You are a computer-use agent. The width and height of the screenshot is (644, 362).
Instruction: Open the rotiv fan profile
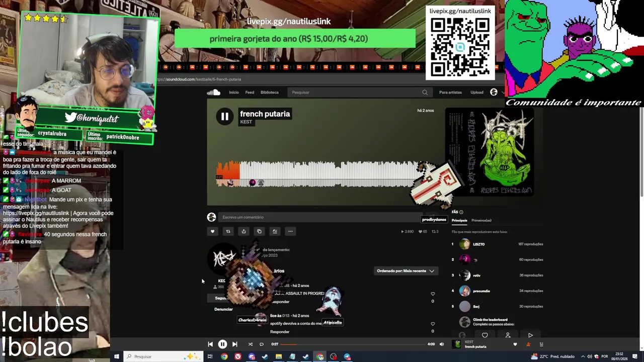476,276
